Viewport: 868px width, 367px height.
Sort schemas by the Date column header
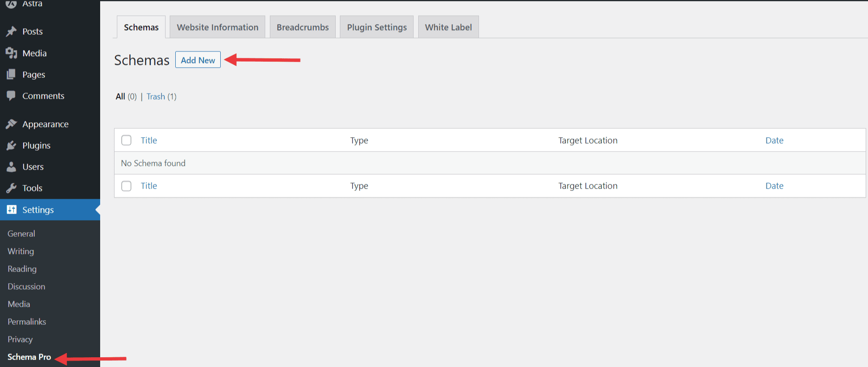[774, 140]
